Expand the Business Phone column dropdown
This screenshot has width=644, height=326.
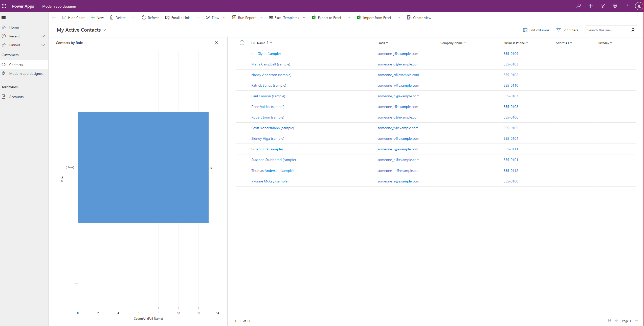click(527, 43)
